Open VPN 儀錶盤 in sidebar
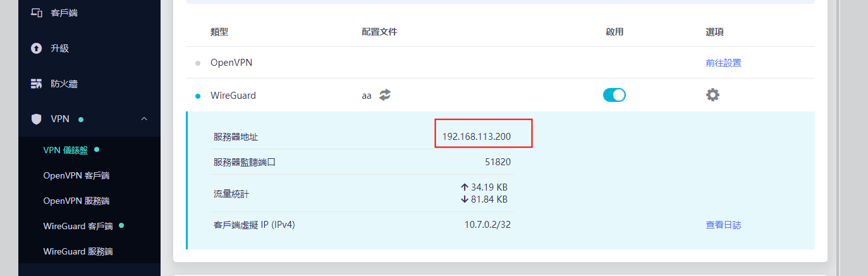The image size is (868, 276). coord(66,150)
